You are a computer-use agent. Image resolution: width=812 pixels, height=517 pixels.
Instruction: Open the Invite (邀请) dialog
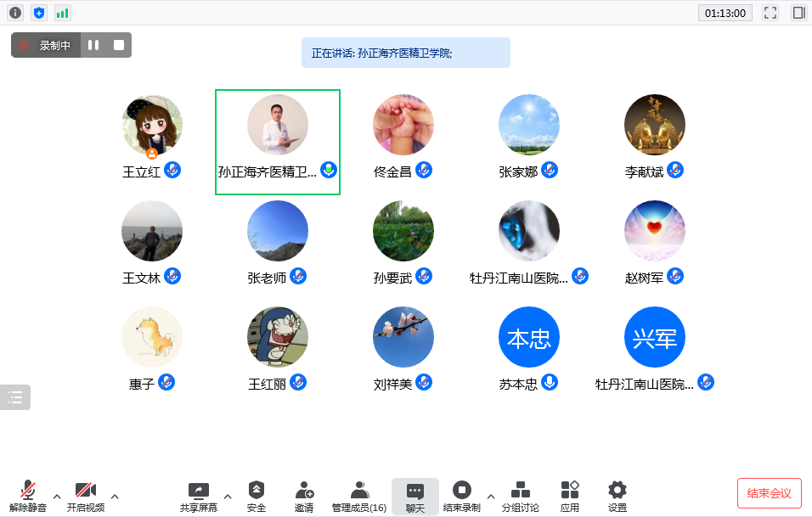click(x=304, y=496)
